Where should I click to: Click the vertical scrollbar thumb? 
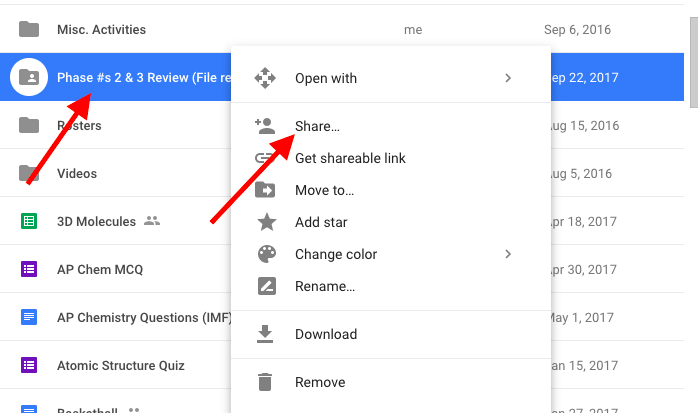(694, 62)
